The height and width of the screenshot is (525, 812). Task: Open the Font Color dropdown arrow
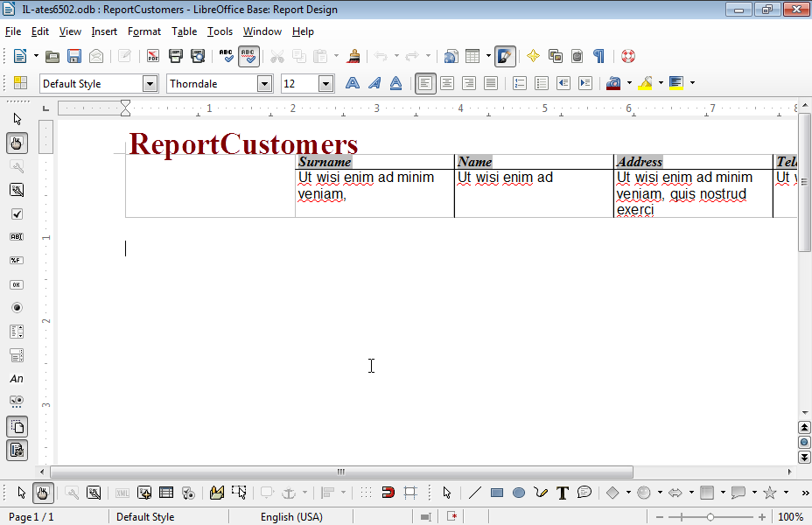(x=629, y=83)
